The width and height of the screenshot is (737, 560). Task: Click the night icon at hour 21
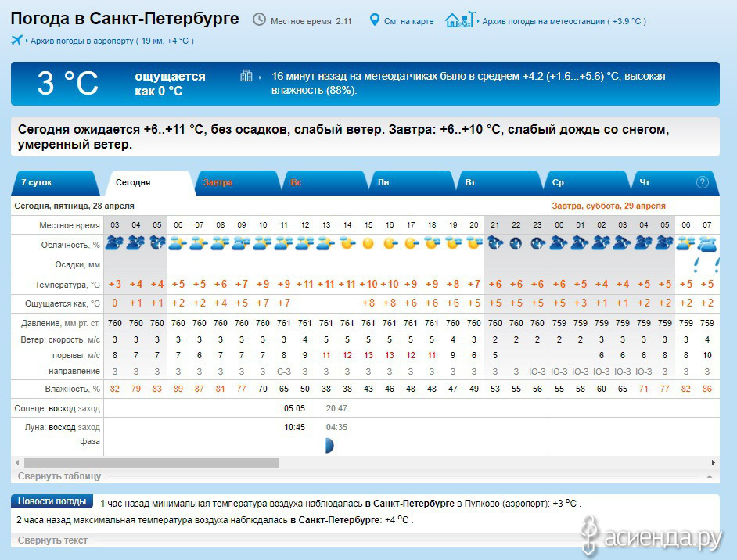point(495,243)
